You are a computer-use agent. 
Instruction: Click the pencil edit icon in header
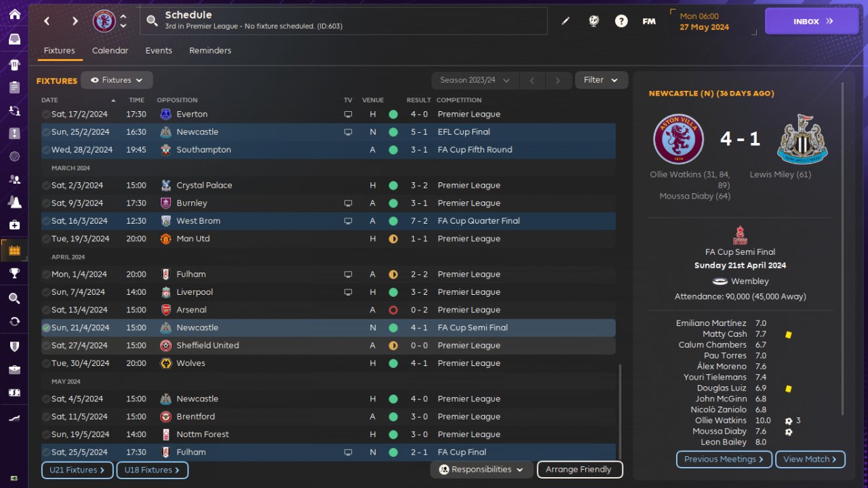566,21
